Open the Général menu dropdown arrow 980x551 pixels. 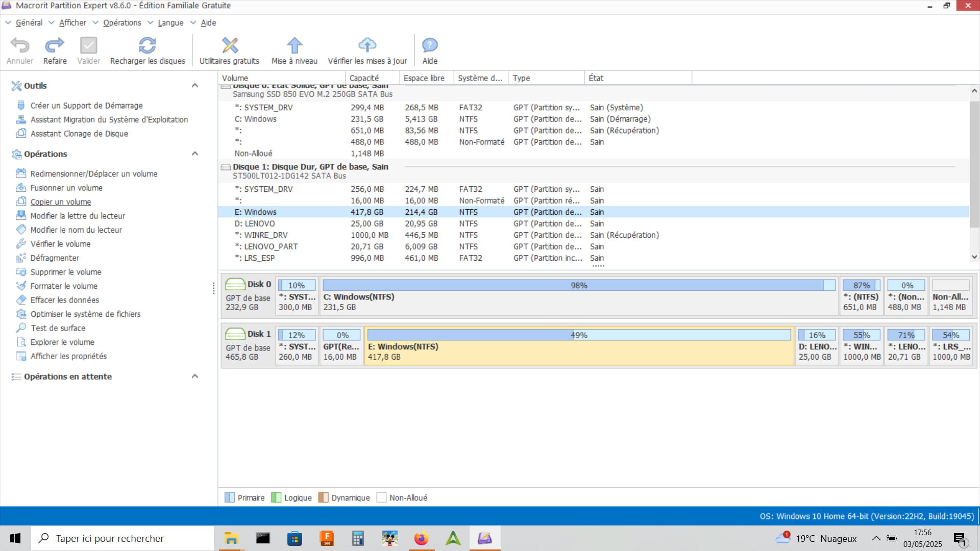pyautogui.click(x=8, y=22)
